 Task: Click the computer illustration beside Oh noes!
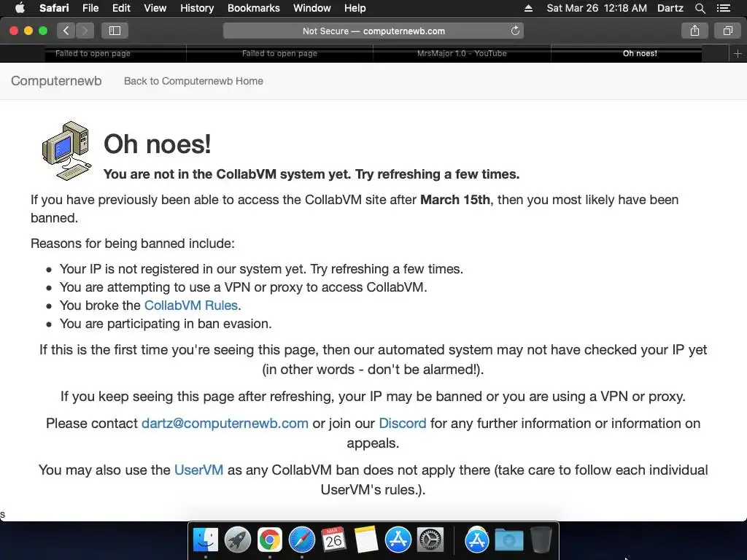coord(66,150)
